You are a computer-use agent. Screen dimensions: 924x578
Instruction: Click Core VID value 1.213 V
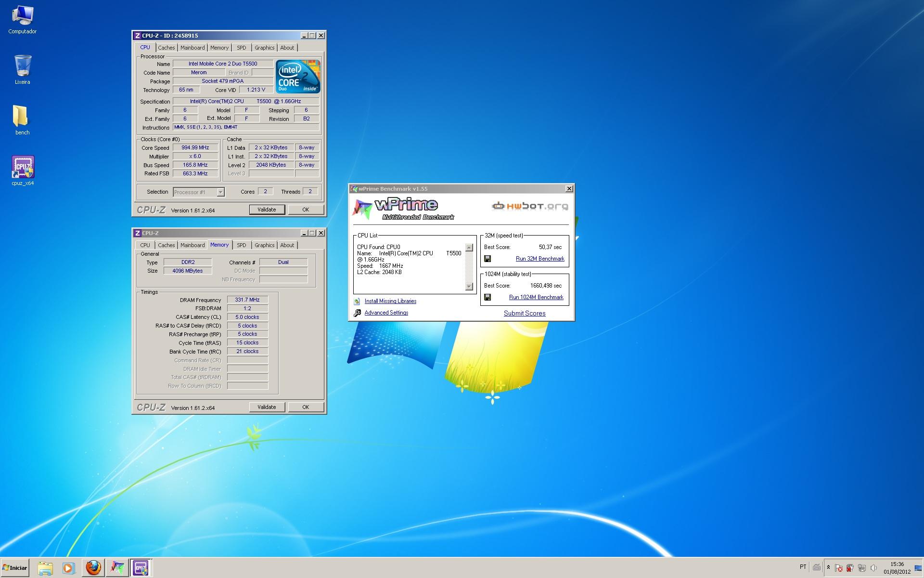(256, 90)
